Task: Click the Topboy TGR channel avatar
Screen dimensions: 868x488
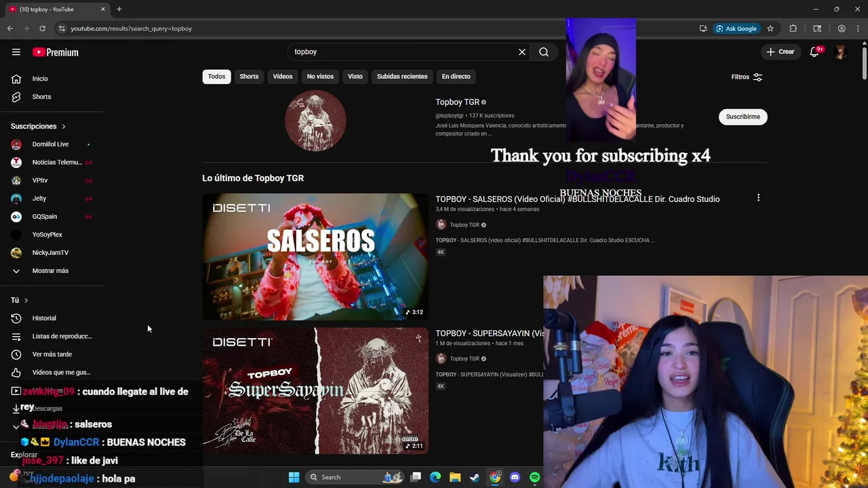Action: point(315,121)
